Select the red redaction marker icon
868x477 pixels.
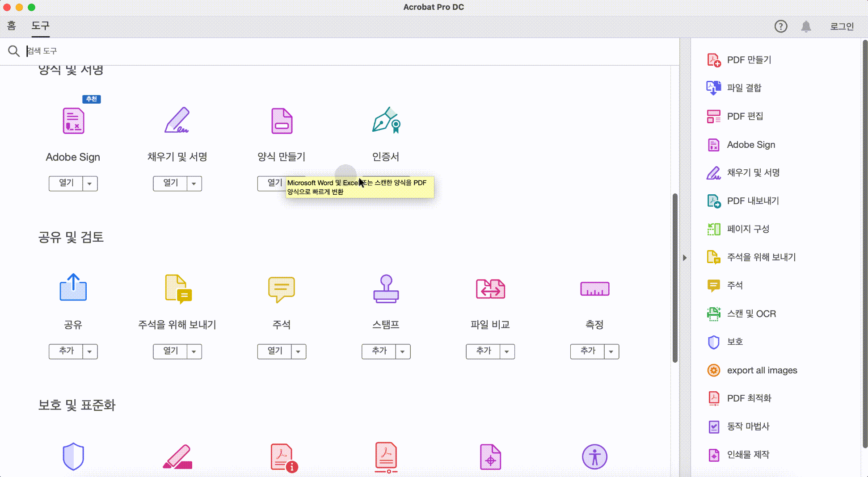click(x=177, y=457)
